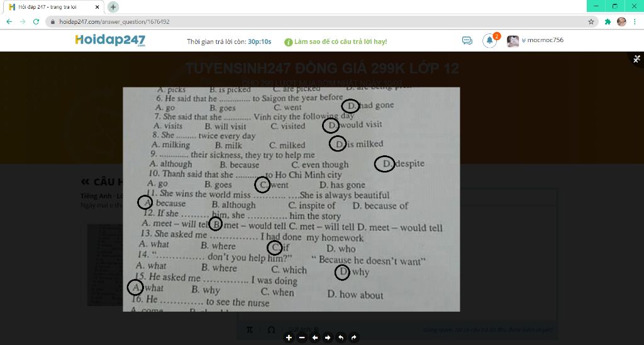
Task: Open 'Làm sao để có câu trả lời hay!' link
Action: (x=340, y=41)
